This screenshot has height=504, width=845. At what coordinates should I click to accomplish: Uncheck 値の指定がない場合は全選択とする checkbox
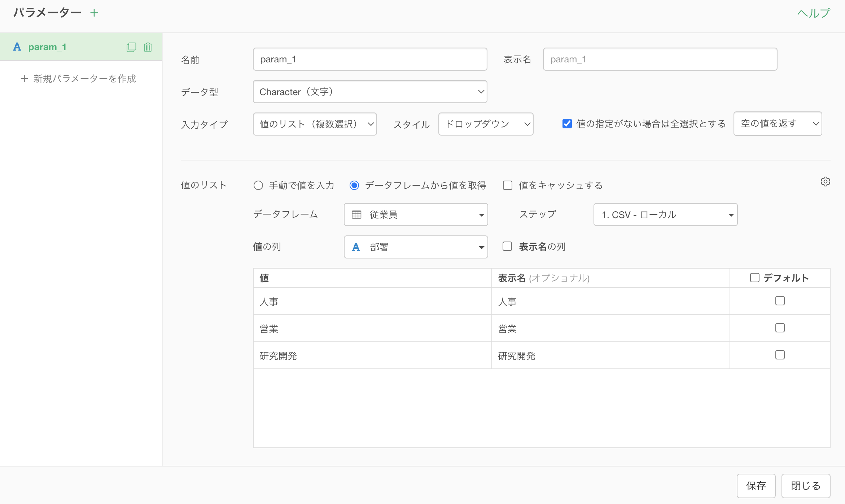pos(567,124)
